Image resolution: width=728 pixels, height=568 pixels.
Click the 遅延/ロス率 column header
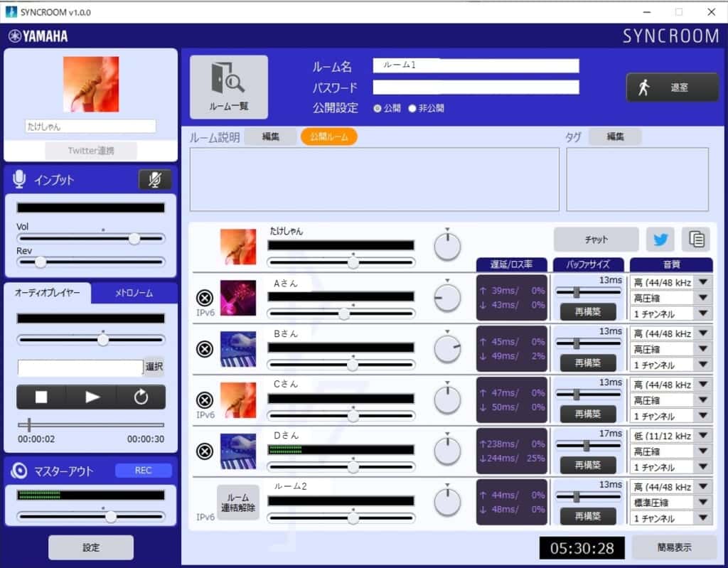[x=512, y=264]
